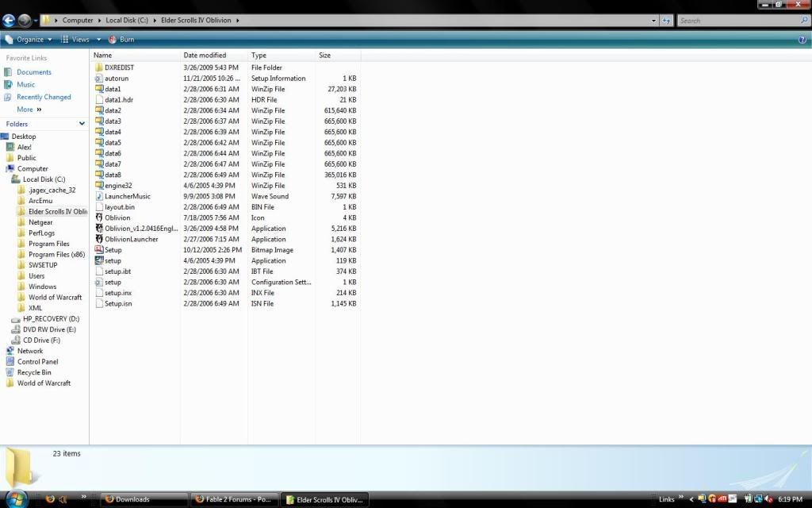Sort files by the Name column header
The height and width of the screenshot is (508, 812).
point(135,55)
